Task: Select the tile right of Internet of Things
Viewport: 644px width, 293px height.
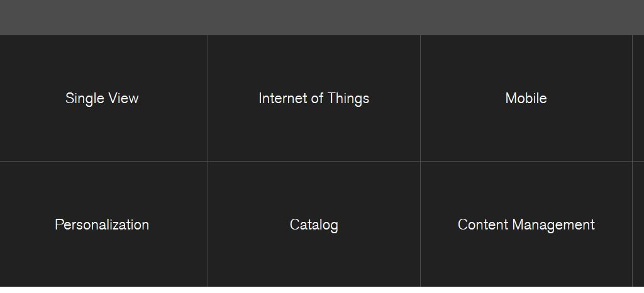Action: coord(526,98)
